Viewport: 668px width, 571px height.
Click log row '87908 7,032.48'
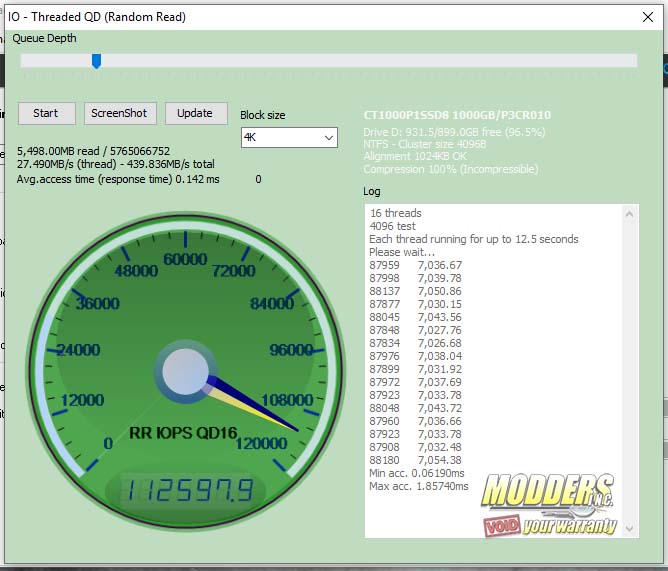coord(415,447)
